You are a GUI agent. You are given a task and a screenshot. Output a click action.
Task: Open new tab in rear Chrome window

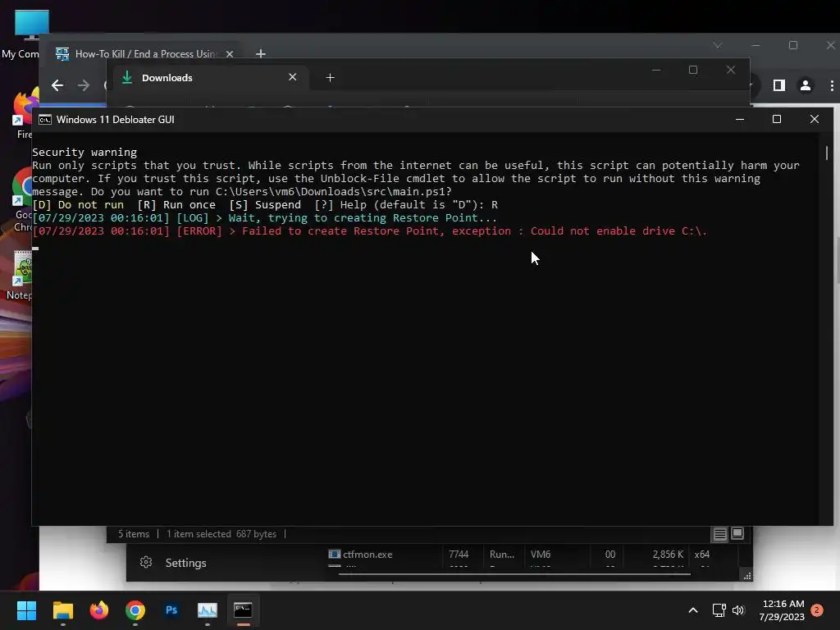point(261,54)
